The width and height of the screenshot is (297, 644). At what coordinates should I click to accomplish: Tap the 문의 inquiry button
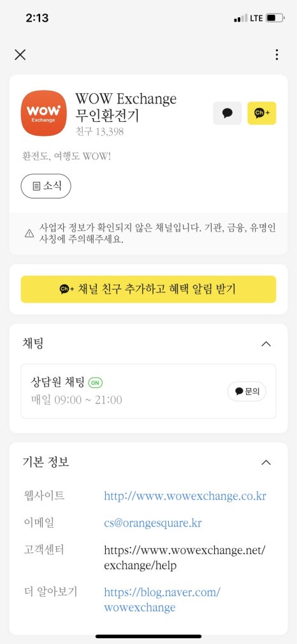click(247, 391)
